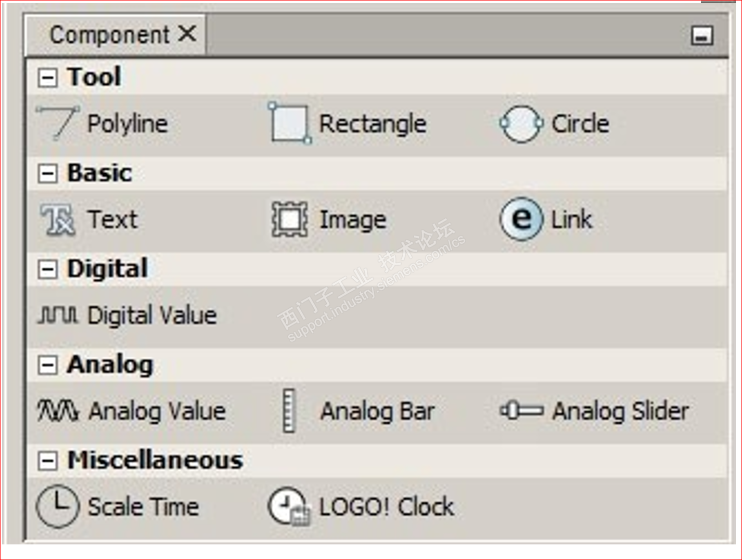
Task: Pick the Analog Bar icon
Action: 289,411
